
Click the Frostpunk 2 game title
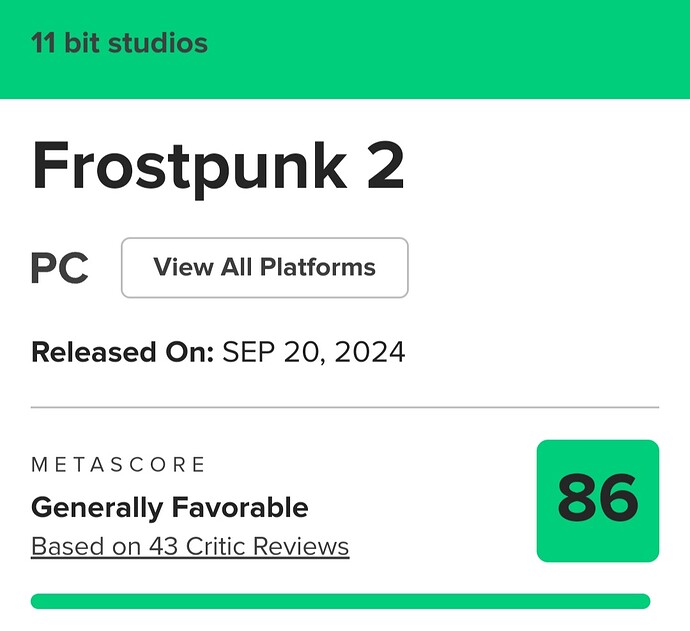coord(217,168)
